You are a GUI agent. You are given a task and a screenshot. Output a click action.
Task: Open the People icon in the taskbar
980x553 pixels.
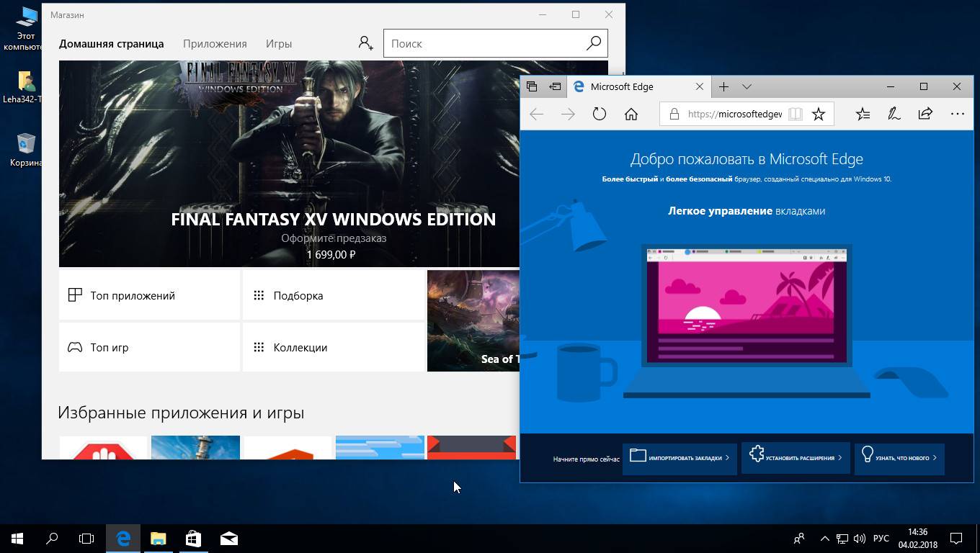799,538
